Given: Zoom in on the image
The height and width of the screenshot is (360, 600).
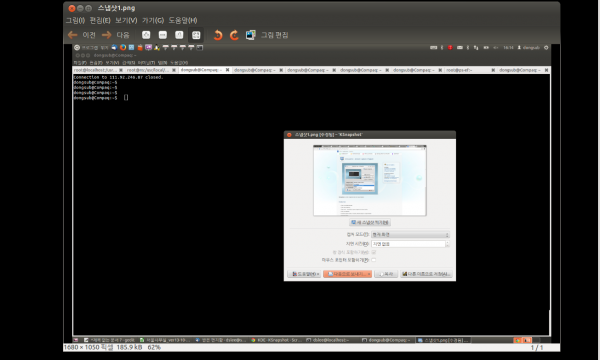Looking at the screenshot, I should [146, 35].
